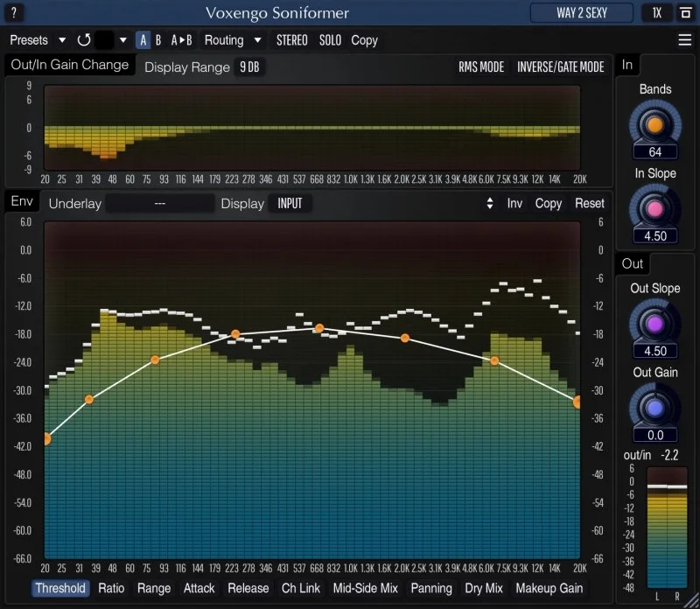Open the Routing dropdown arrow
Screen dimensions: 700x609
pyautogui.click(x=257, y=40)
